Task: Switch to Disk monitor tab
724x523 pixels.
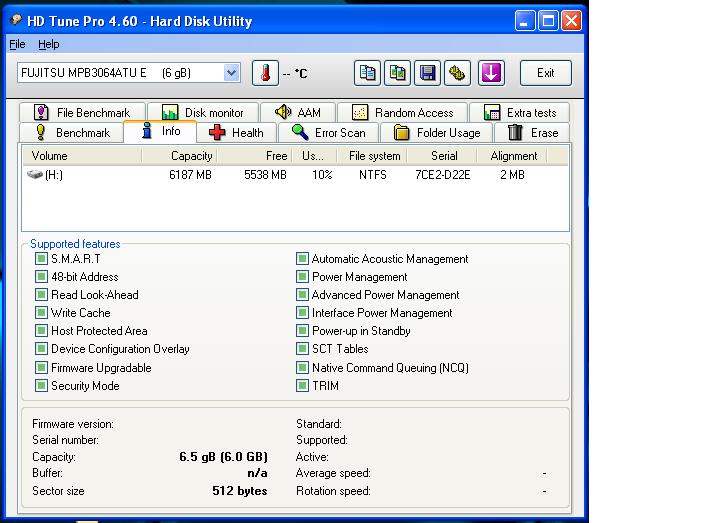Action: 203,113
